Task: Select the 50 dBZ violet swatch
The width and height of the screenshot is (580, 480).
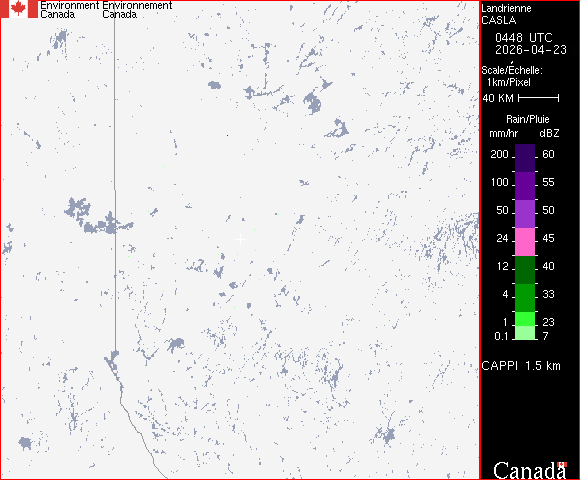Action: click(x=525, y=214)
